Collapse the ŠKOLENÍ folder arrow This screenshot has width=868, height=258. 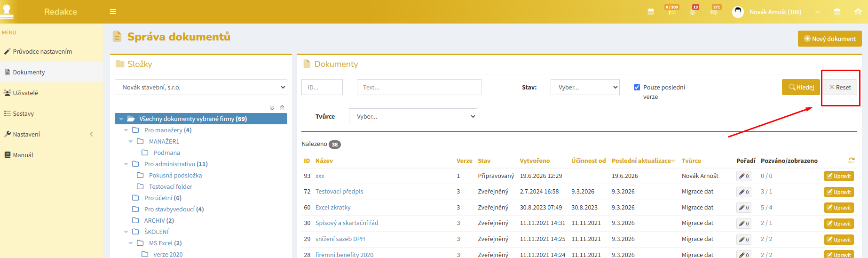coord(126,232)
